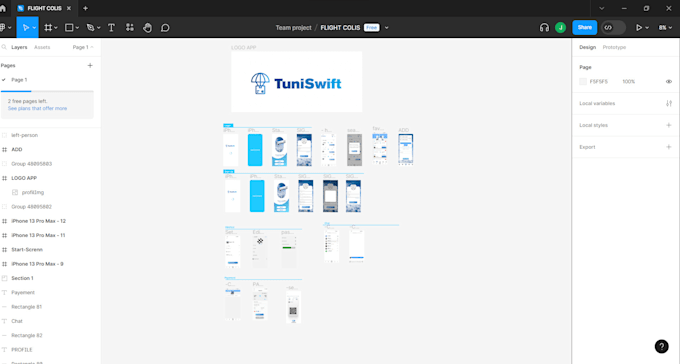Switch to the Prototype tab

point(614,47)
